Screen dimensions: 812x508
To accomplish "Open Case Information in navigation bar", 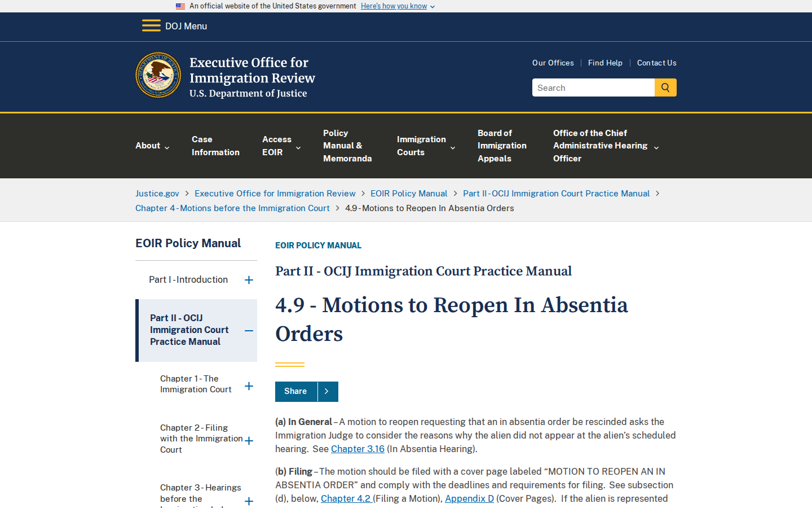I will [x=215, y=146].
